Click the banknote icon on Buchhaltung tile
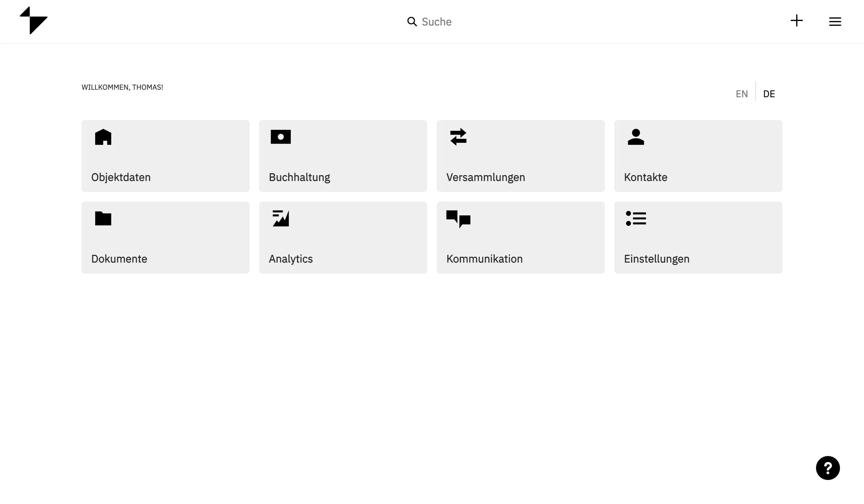Viewport: 864px width, 504px height. pos(280,137)
